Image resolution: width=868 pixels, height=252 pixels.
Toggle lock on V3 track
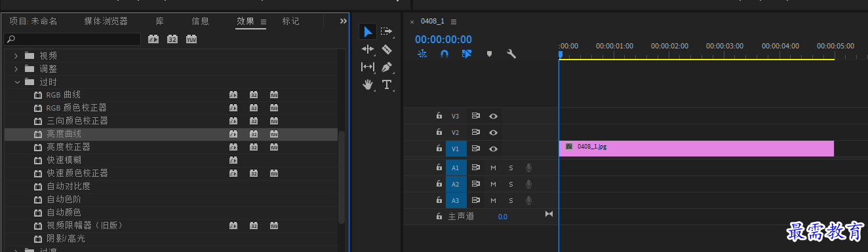tap(439, 116)
